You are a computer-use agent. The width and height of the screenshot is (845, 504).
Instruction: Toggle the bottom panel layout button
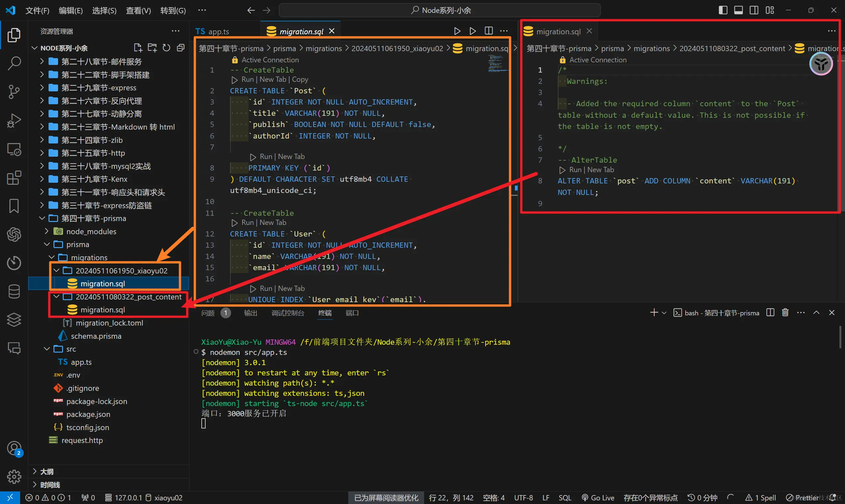(738, 10)
